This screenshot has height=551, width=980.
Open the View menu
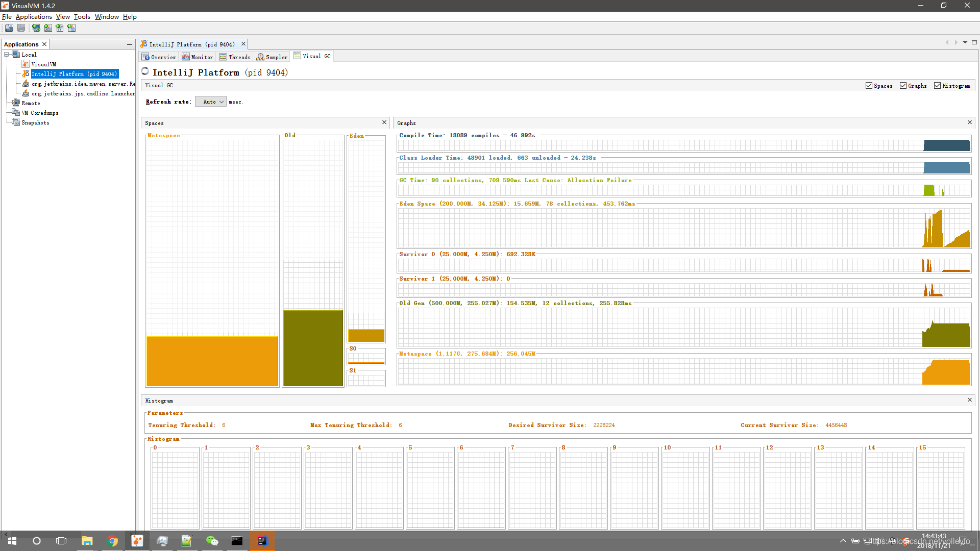tap(63, 16)
